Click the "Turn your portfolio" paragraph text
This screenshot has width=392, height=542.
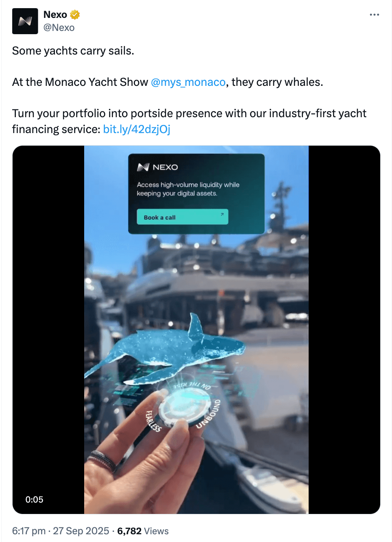[x=189, y=114]
